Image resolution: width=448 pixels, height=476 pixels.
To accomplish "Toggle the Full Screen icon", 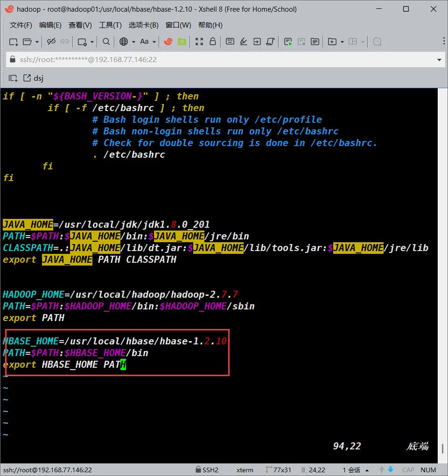I will click(x=199, y=42).
